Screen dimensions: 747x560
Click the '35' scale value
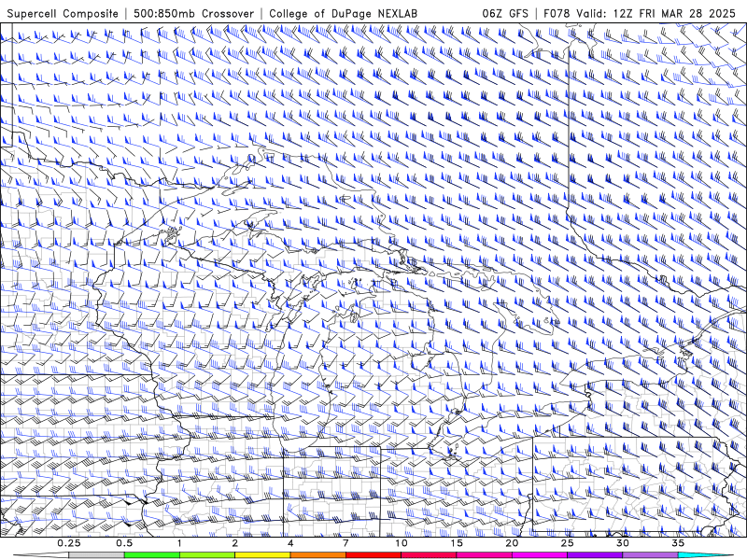(679, 543)
